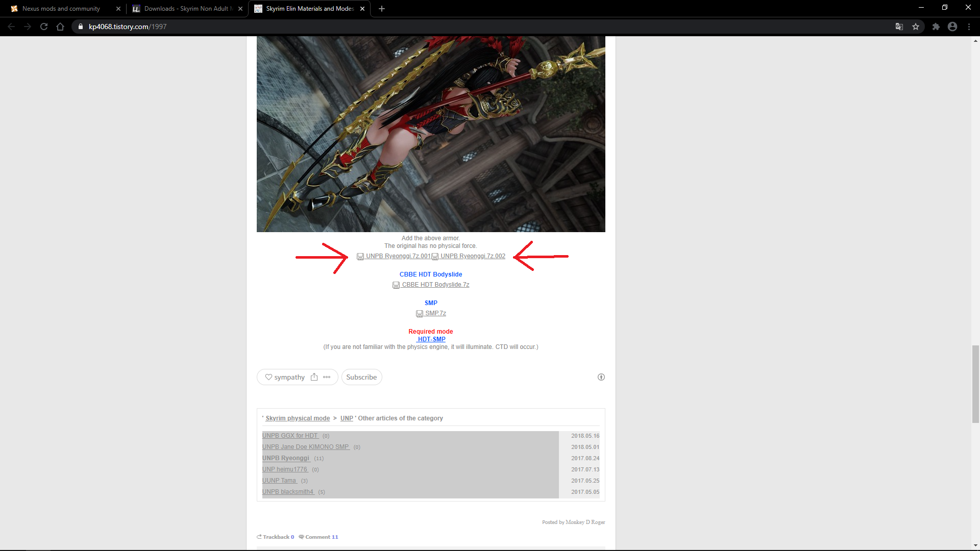Close the Downloads Skyrim tab
The height and width of the screenshot is (551, 980).
(240, 9)
